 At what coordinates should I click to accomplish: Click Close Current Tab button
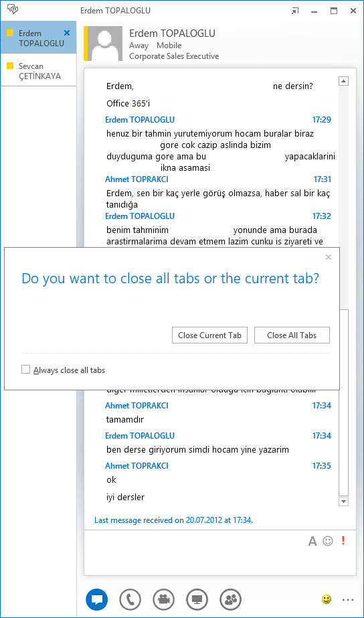209,335
